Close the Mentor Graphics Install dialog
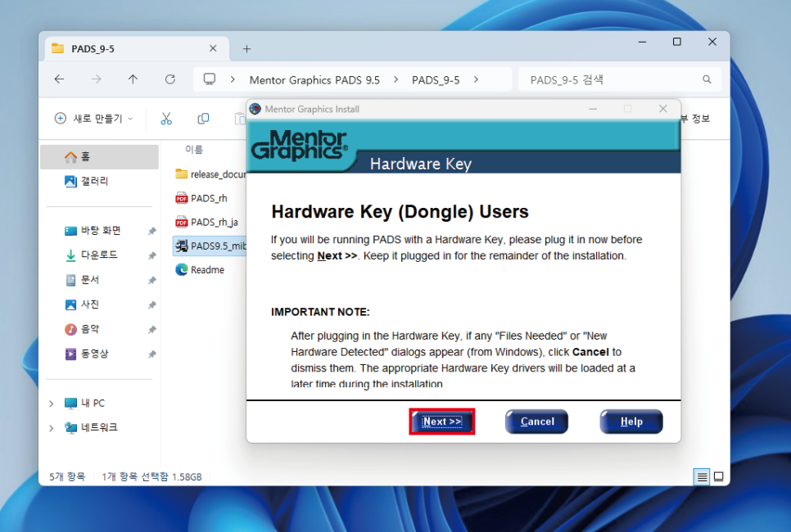Viewport: 791px width, 532px height. coord(663,109)
